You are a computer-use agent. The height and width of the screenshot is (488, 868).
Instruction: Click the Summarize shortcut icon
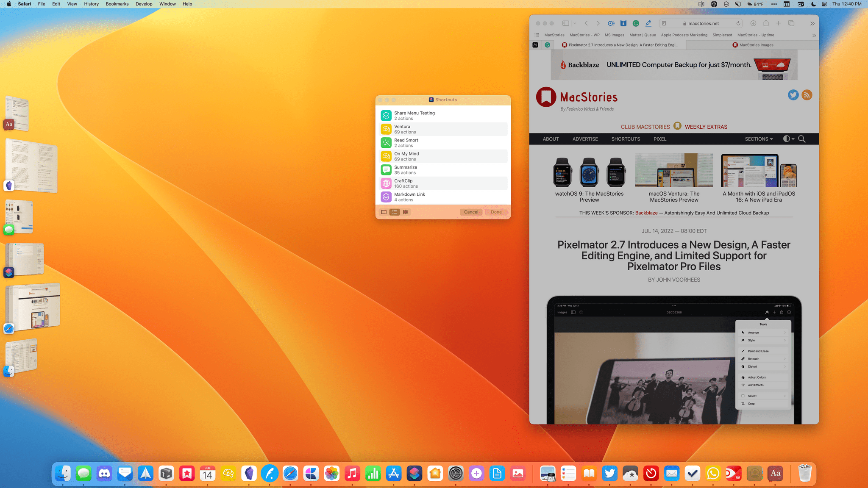[x=386, y=169]
